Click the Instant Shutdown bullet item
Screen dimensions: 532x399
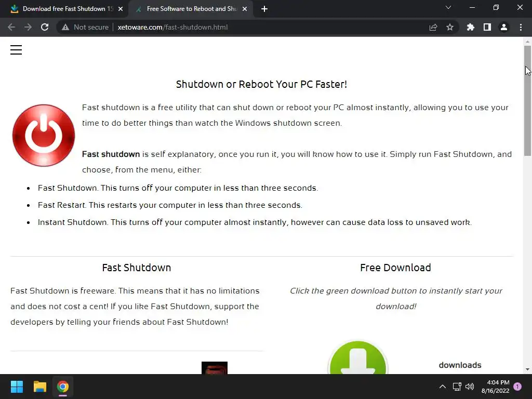point(255,222)
